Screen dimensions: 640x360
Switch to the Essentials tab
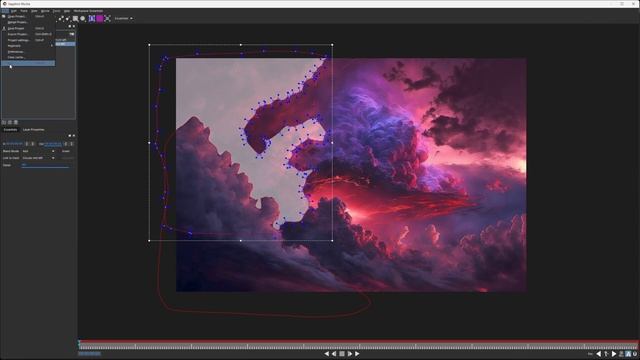11,130
